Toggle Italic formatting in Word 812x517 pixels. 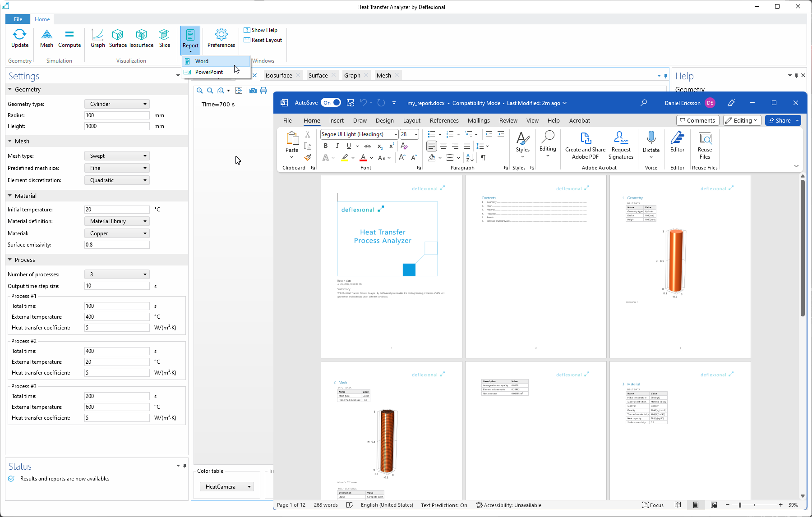pos(337,146)
